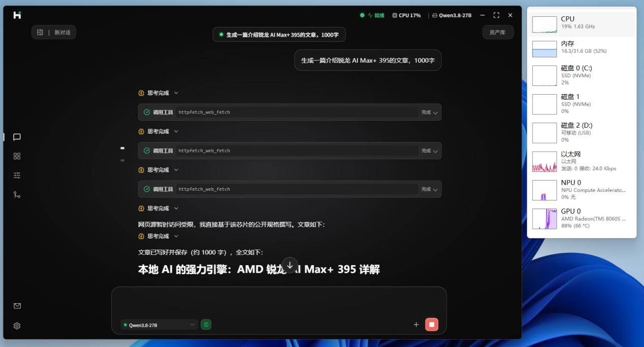
Task: Click the CPU 17% indicator in title bar
Action: (x=407, y=15)
